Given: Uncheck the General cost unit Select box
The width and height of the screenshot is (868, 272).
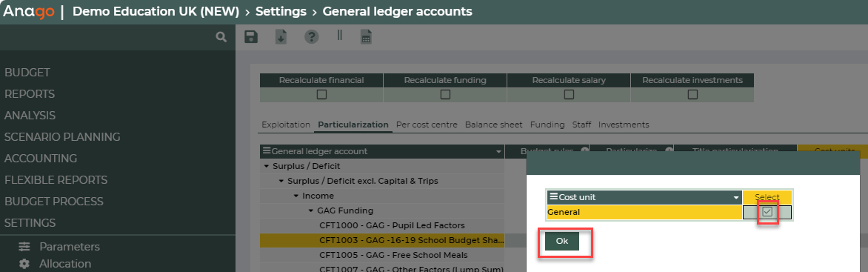Looking at the screenshot, I should click(767, 212).
